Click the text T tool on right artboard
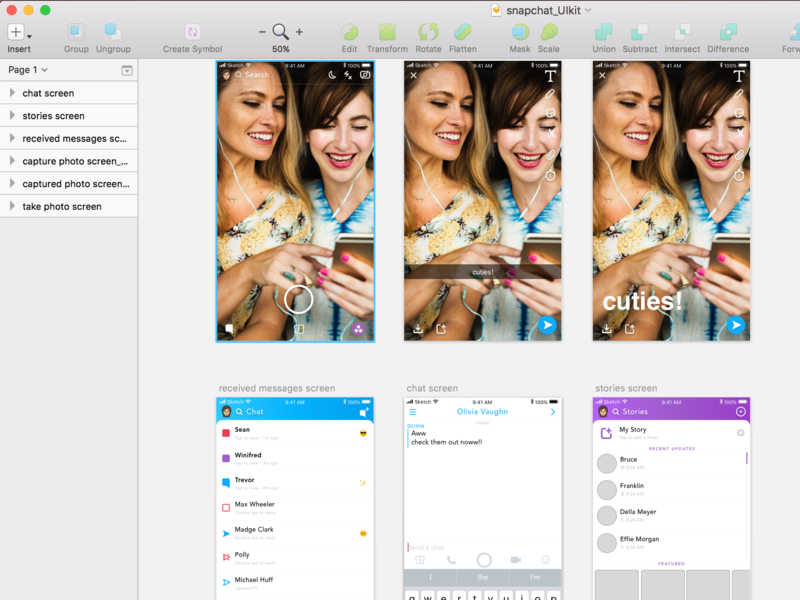Screen dimensions: 800x600 (739, 76)
